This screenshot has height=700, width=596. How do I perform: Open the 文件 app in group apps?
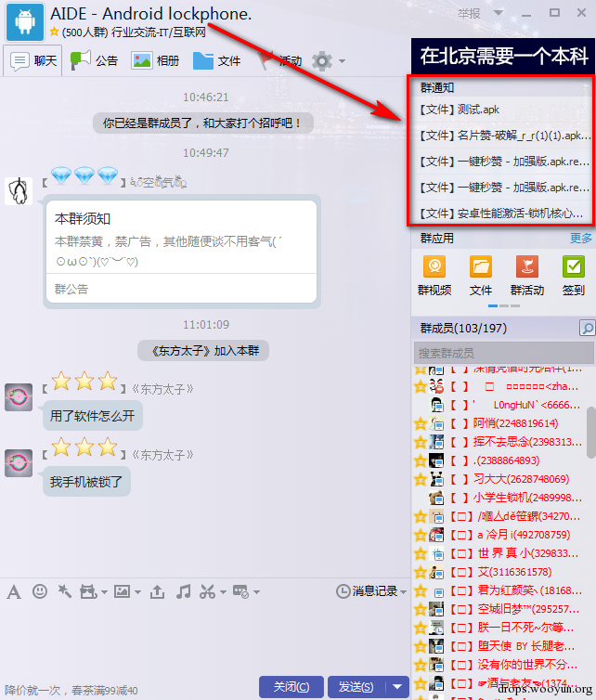(x=481, y=276)
